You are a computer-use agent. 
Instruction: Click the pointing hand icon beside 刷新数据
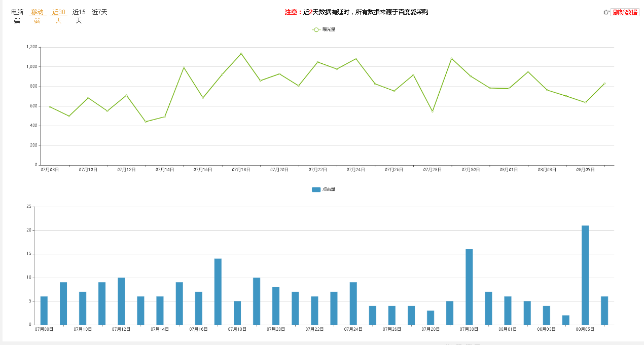point(606,13)
